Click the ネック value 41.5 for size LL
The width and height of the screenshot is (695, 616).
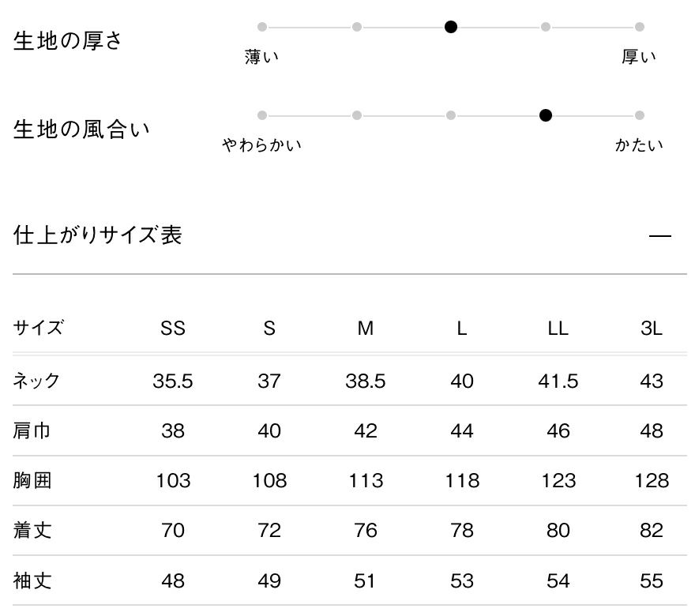pos(558,381)
